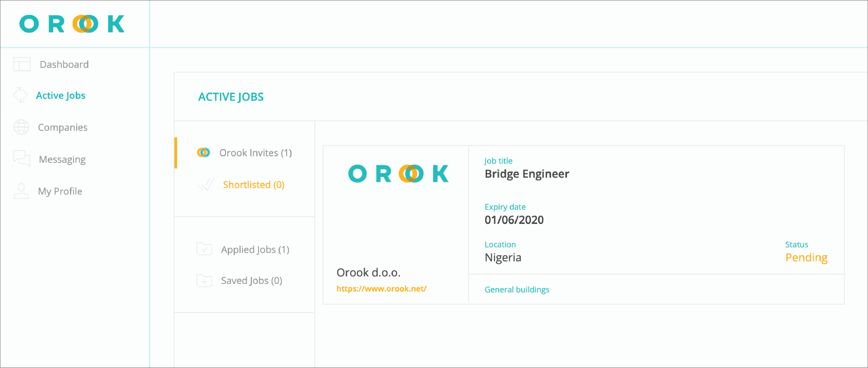Viewport: 868px width, 368px height.
Task: Switch to the Orook Invites (1) tab
Action: pyautogui.click(x=255, y=153)
